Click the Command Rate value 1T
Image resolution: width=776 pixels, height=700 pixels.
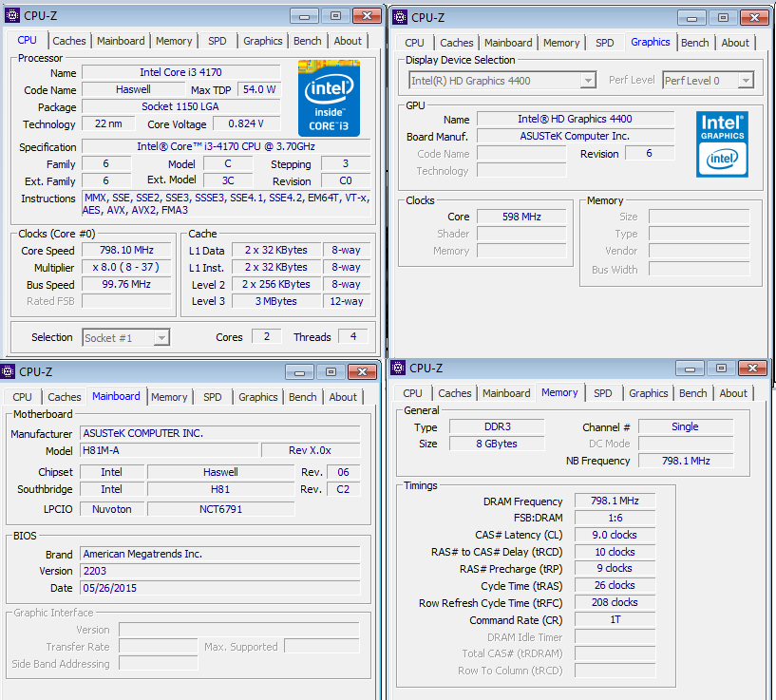click(615, 620)
